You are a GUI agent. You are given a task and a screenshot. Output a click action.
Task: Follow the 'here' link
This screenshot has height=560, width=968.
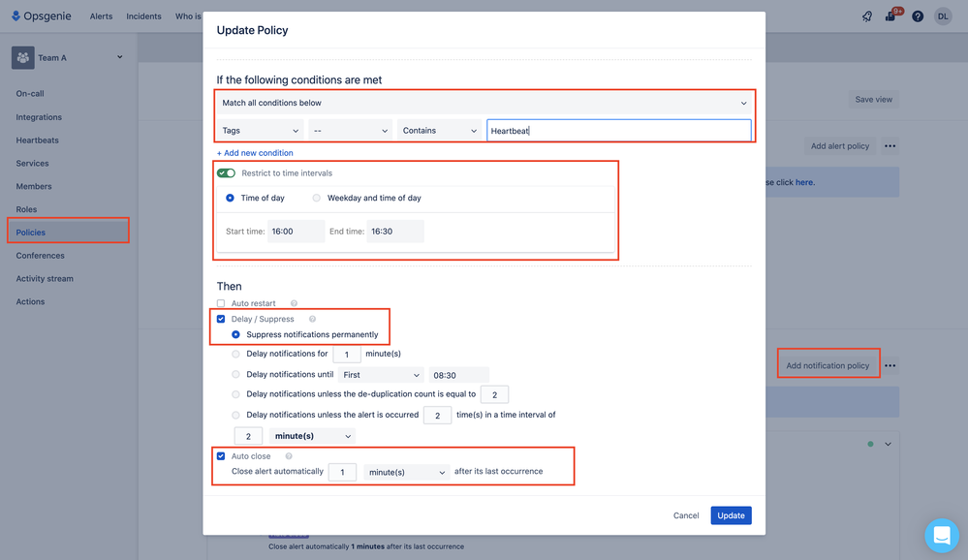click(x=804, y=183)
